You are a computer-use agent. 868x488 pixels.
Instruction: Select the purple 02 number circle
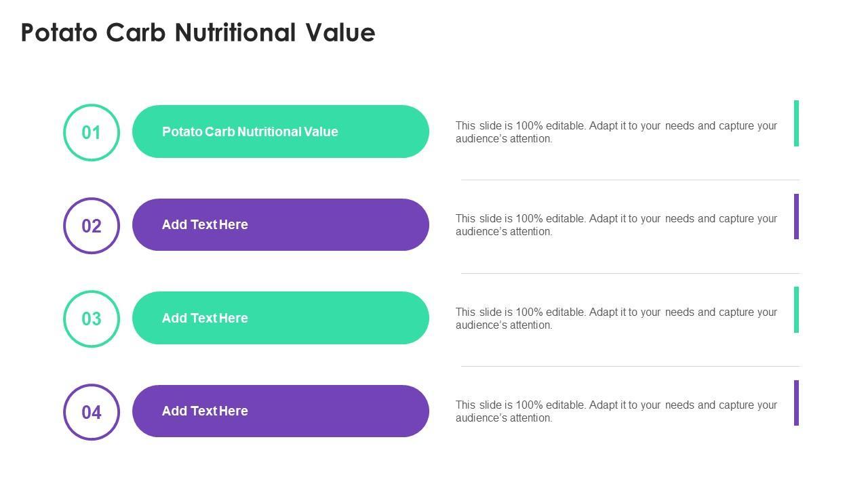point(92,226)
